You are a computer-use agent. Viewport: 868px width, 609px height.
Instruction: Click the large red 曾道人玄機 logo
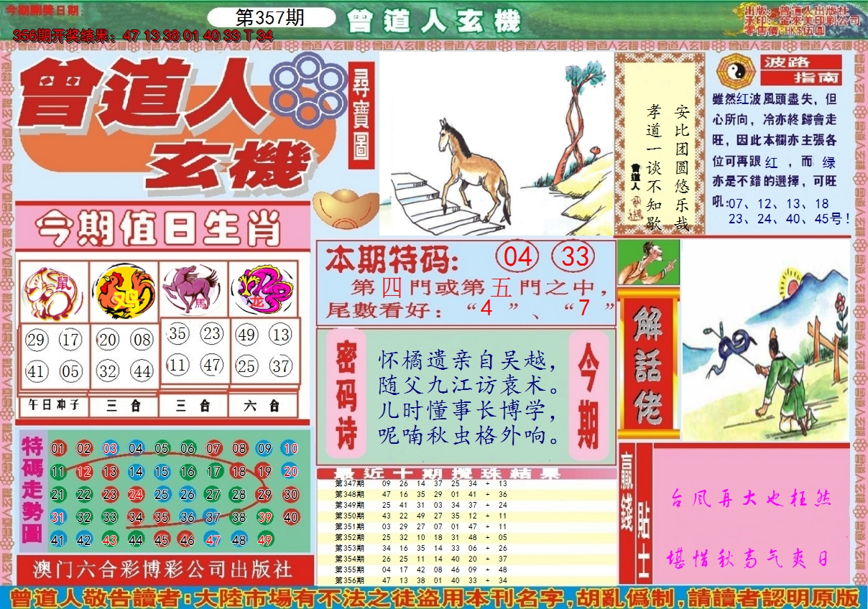click(172, 126)
